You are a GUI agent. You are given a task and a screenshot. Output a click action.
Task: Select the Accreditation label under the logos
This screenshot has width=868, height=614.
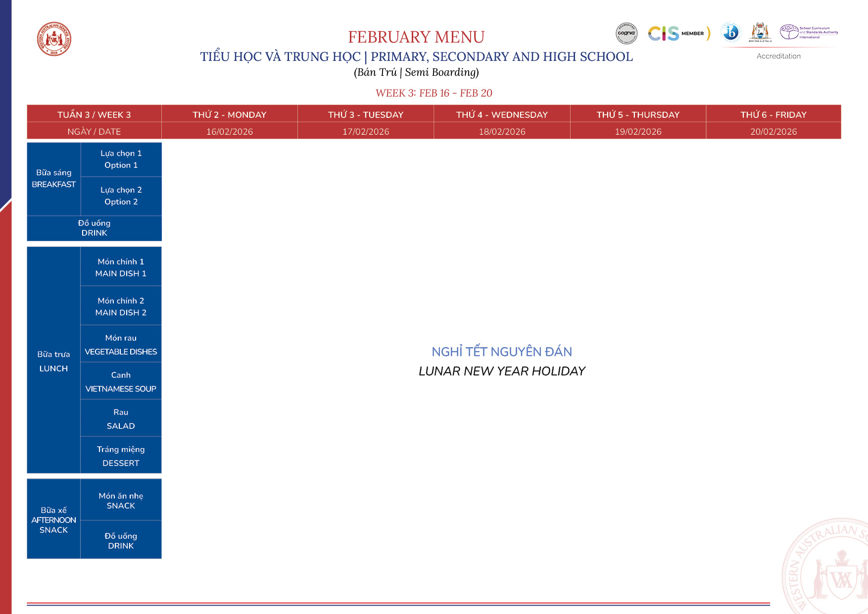pos(778,56)
